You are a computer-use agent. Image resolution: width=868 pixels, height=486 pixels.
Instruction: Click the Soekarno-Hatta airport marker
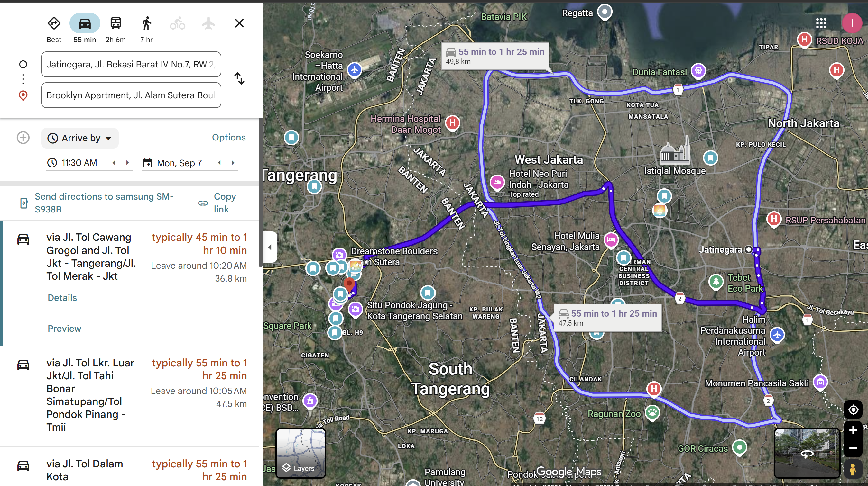[x=355, y=70]
